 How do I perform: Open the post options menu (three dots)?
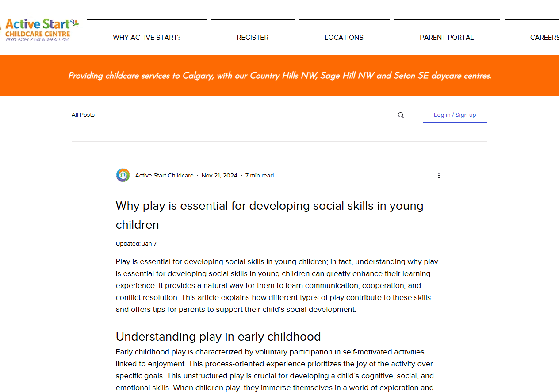[439, 175]
